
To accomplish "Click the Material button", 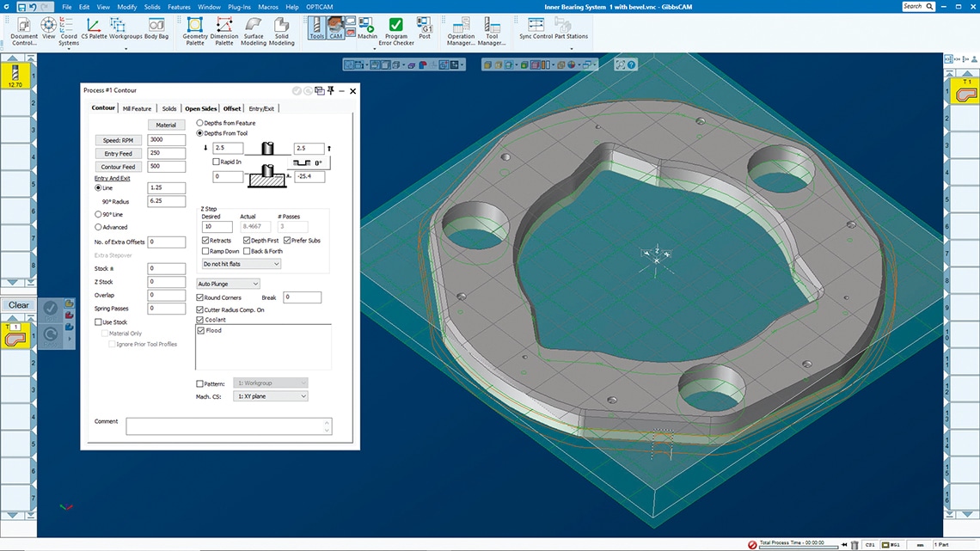I will point(166,125).
